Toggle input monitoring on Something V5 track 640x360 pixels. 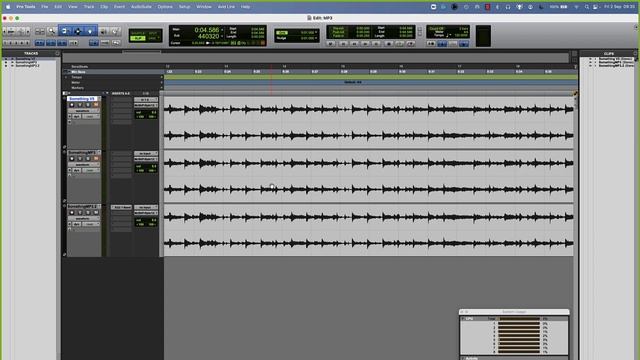click(80, 105)
